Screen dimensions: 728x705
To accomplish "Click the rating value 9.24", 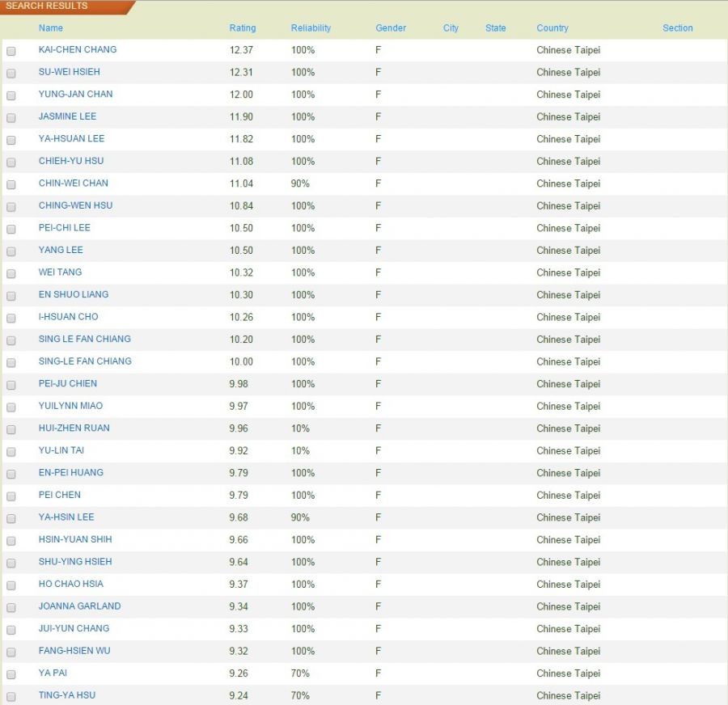I will [x=238, y=696].
